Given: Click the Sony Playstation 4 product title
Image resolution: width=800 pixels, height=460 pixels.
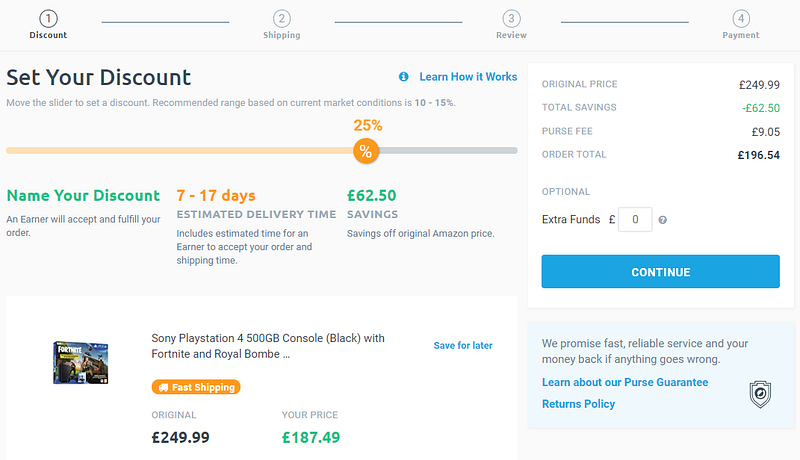Looking at the screenshot, I should [x=268, y=346].
